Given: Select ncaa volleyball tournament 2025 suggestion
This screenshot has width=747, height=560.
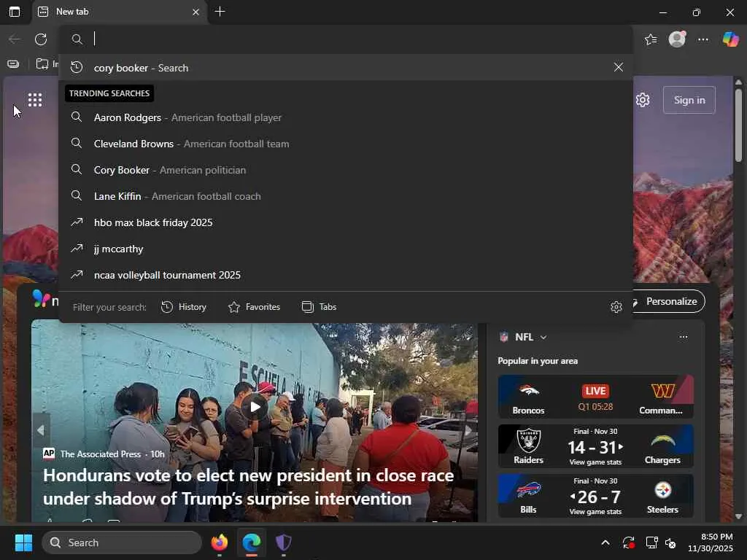Looking at the screenshot, I should coord(346,275).
